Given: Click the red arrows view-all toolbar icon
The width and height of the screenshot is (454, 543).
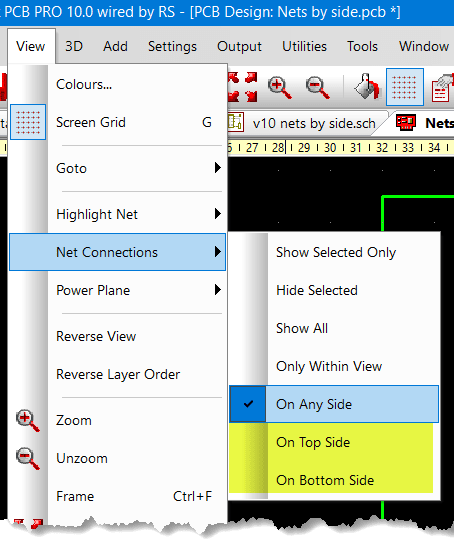Looking at the screenshot, I should tap(242, 87).
